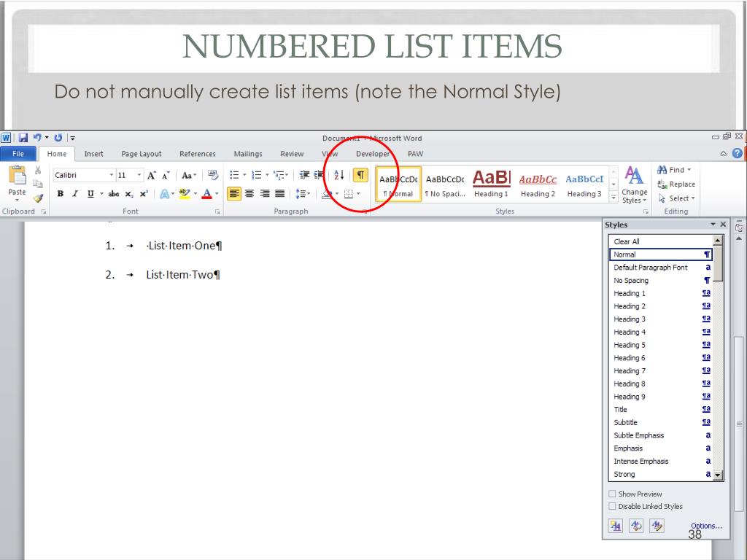Open Word Help question mark icon
The width and height of the screenshot is (747, 560).
(738, 154)
